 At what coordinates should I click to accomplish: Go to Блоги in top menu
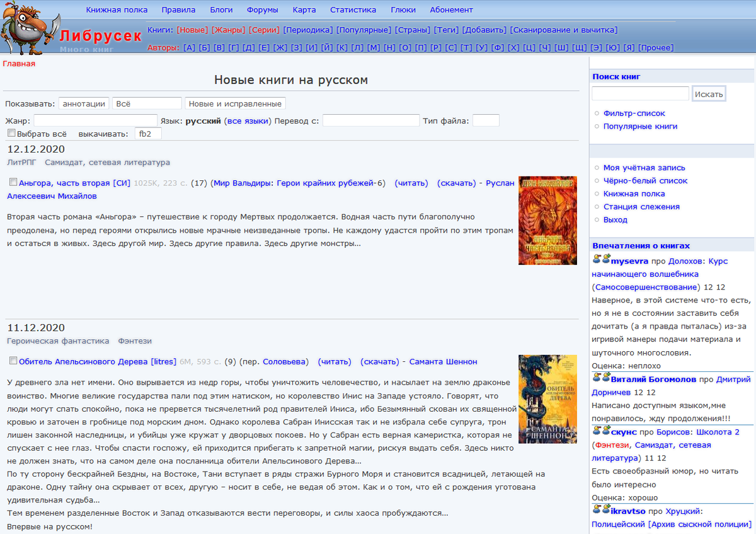[221, 9]
